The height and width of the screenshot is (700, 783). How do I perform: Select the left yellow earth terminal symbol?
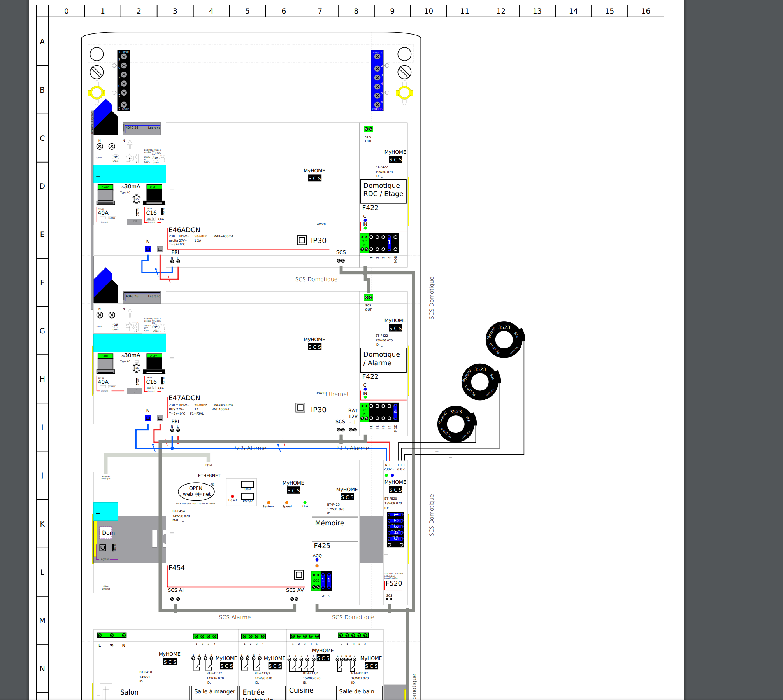97,93
